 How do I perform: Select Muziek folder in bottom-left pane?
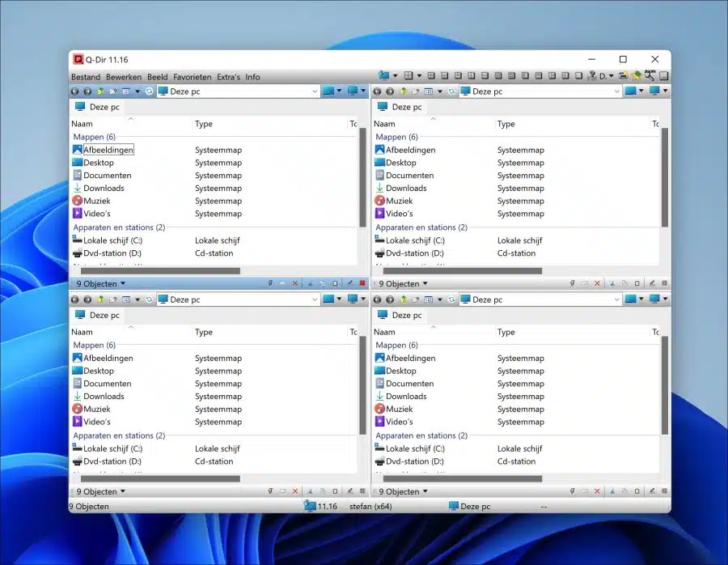tap(96, 409)
